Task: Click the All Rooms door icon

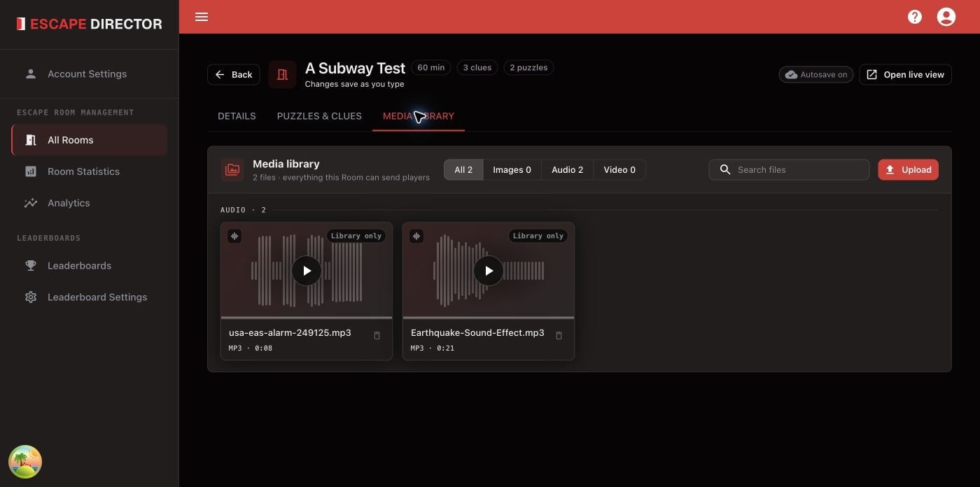Action: tap(31, 140)
